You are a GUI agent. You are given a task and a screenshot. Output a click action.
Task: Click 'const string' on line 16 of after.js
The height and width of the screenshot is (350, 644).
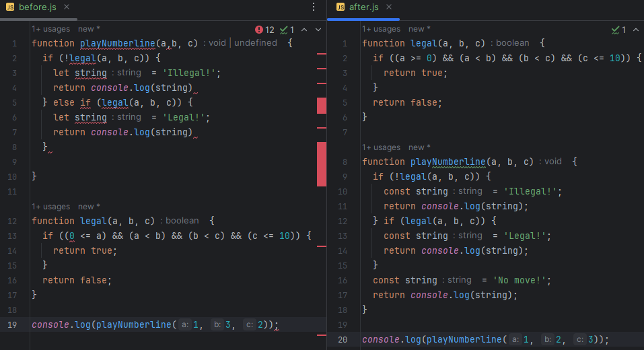pos(405,280)
